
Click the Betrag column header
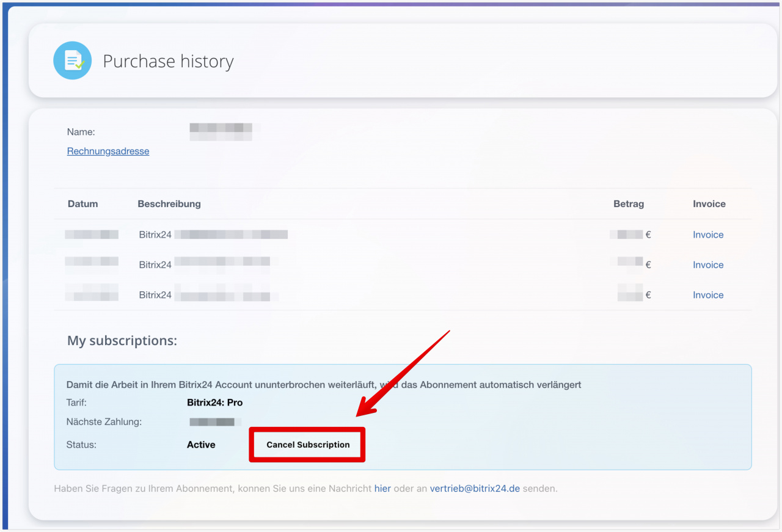point(629,204)
